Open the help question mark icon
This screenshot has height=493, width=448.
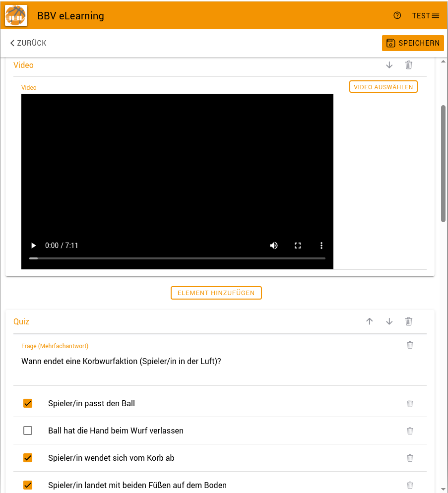[397, 15]
